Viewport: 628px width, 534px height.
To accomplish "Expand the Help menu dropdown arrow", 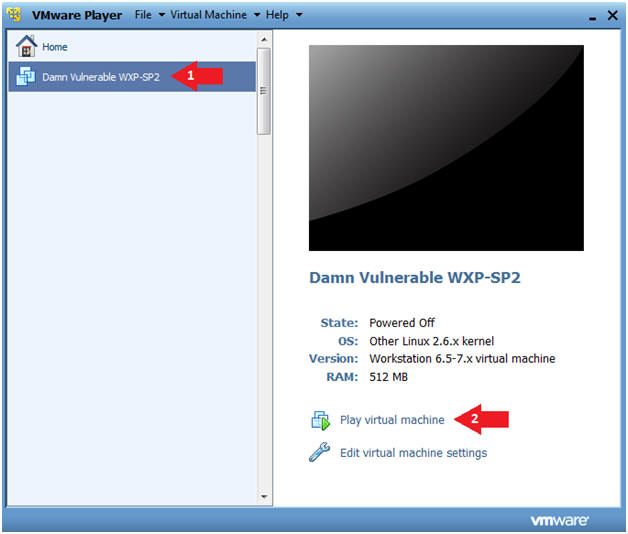I will [299, 15].
